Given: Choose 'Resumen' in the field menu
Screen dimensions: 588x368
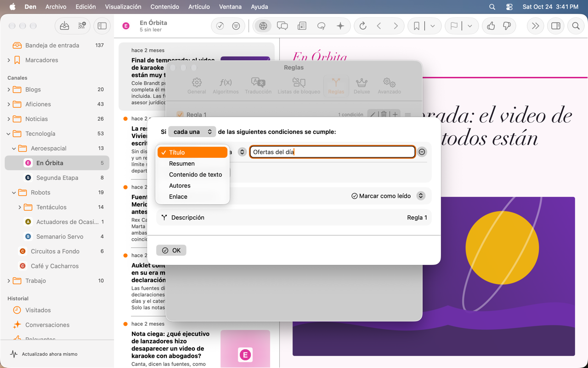Looking at the screenshot, I should (192, 163).
